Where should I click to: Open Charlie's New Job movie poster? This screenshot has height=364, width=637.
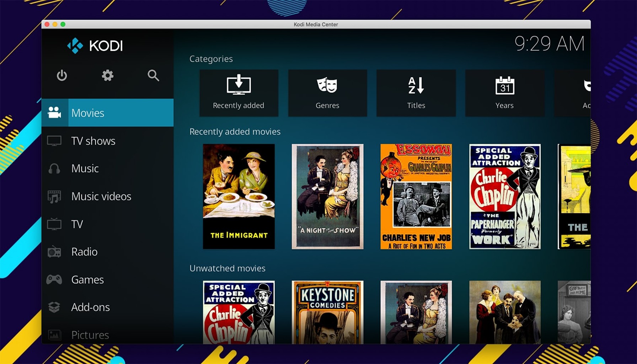click(x=416, y=196)
